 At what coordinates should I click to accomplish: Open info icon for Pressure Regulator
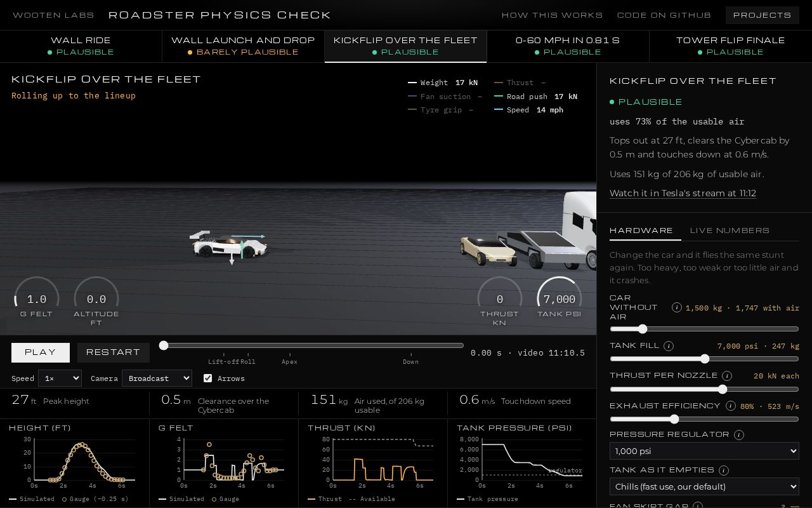(x=739, y=435)
